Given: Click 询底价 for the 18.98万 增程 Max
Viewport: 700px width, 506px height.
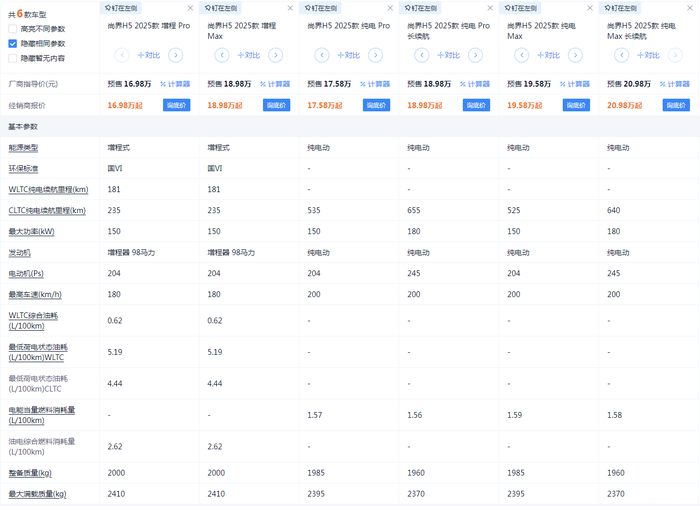Looking at the screenshot, I should click(x=276, y=105).
